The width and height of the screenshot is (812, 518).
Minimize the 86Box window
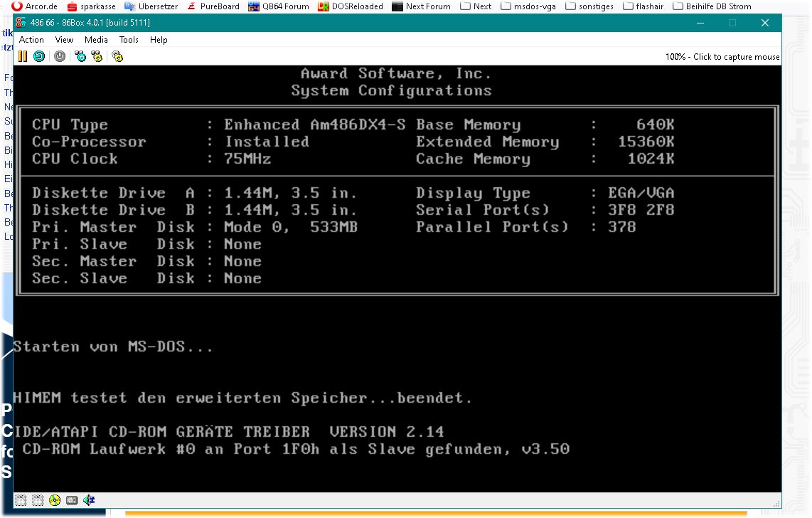point(700,23)
